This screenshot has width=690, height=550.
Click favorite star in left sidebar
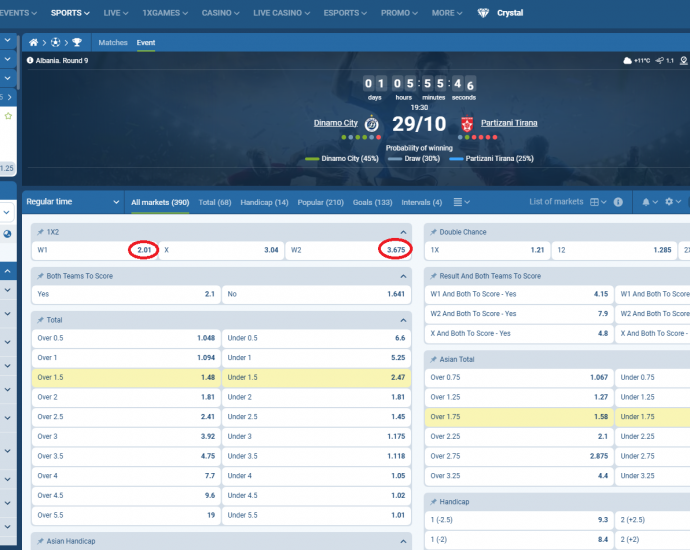pos(8,116)
